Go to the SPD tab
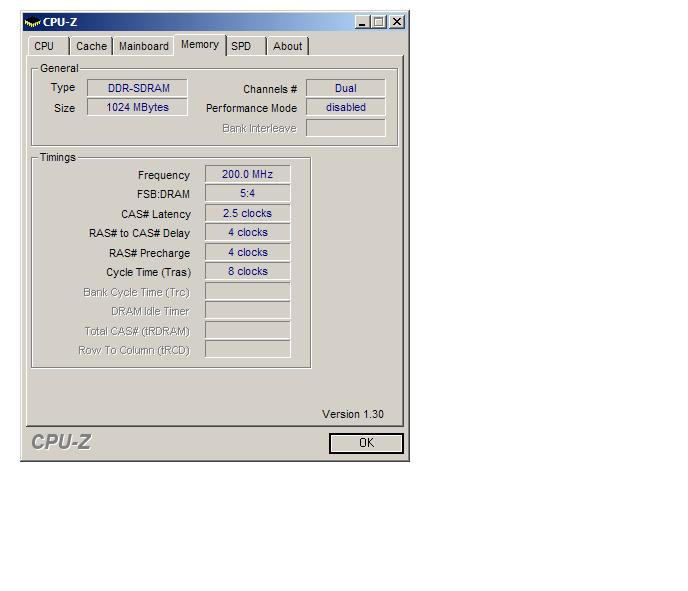The image size is (688, 591). click(x=246, y=46)
